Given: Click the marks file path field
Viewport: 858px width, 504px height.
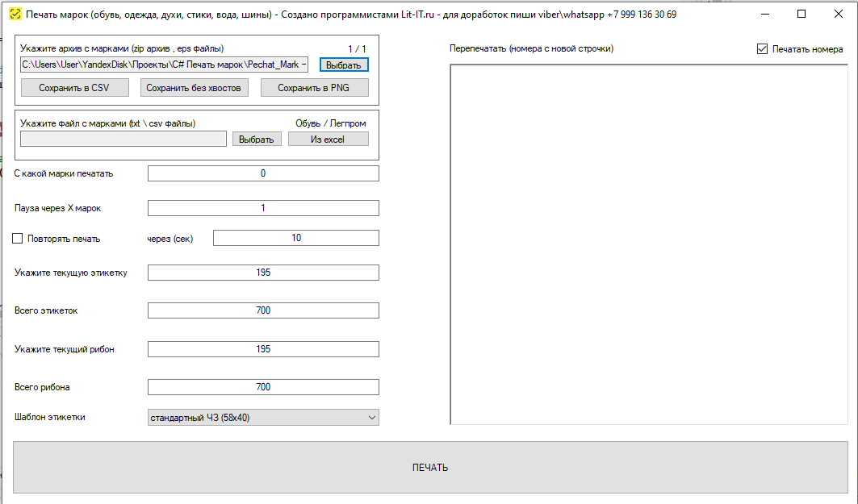Looking at the screenshot, I should [123, 140].
